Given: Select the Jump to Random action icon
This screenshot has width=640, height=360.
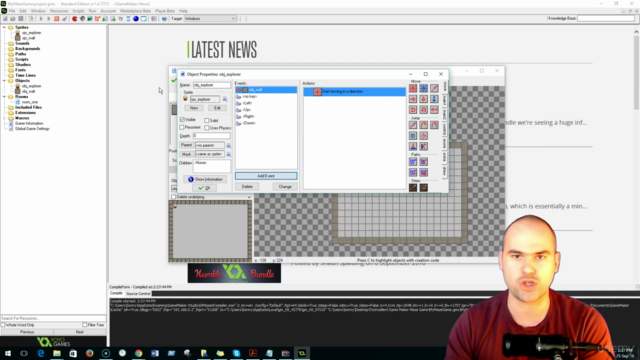Looking at the screenshot, I should [434, 125].
